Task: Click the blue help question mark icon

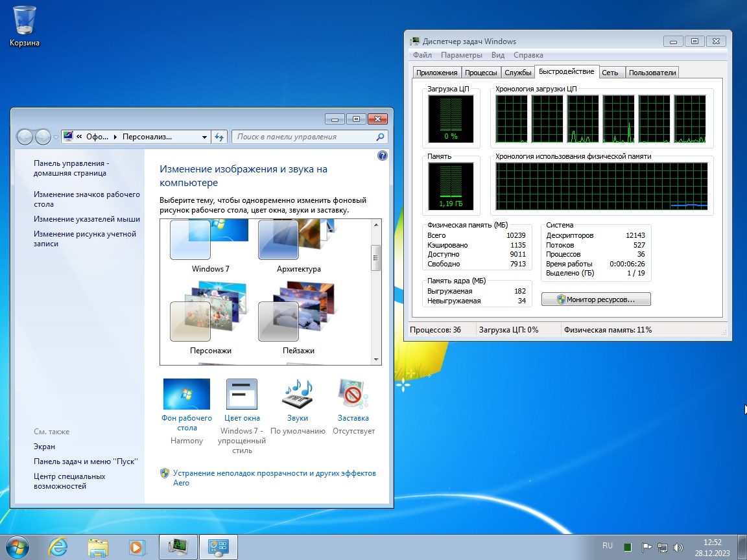Action: (x=382, y=156)
